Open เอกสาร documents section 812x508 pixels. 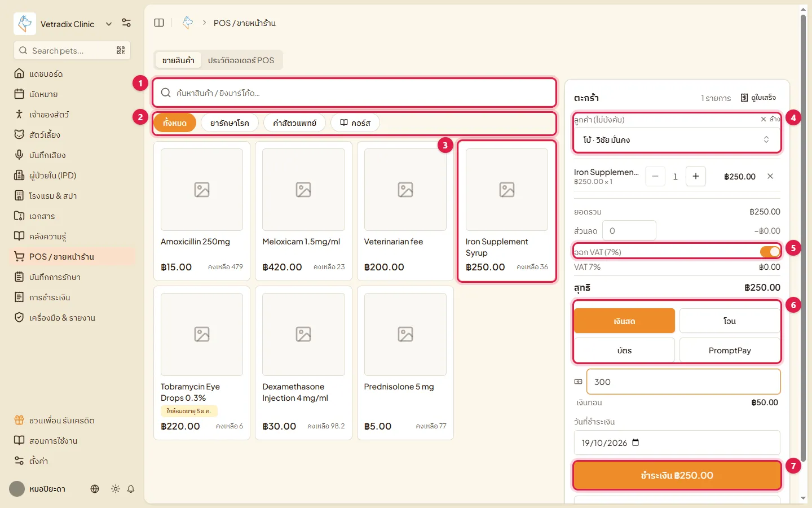tap(73, 216)
